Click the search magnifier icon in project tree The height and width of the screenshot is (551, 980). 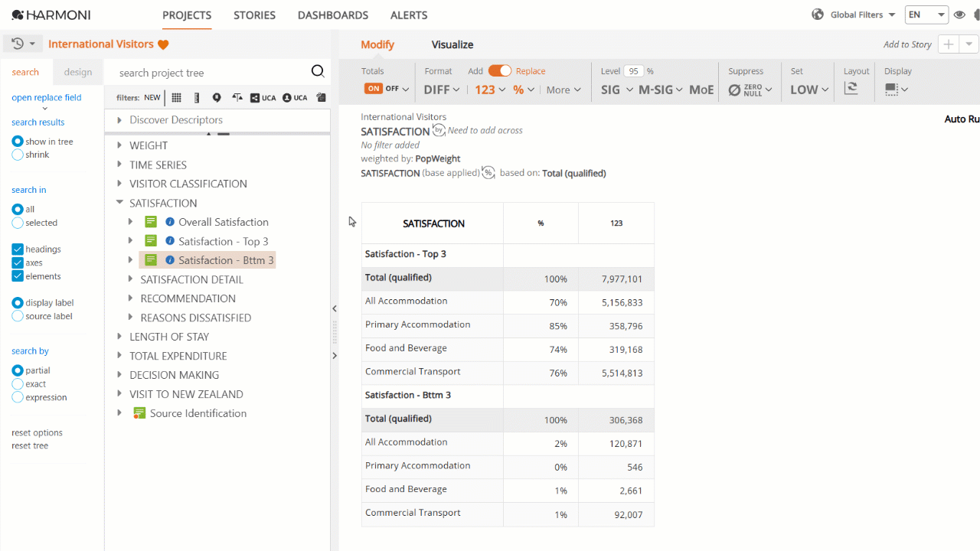318,72
